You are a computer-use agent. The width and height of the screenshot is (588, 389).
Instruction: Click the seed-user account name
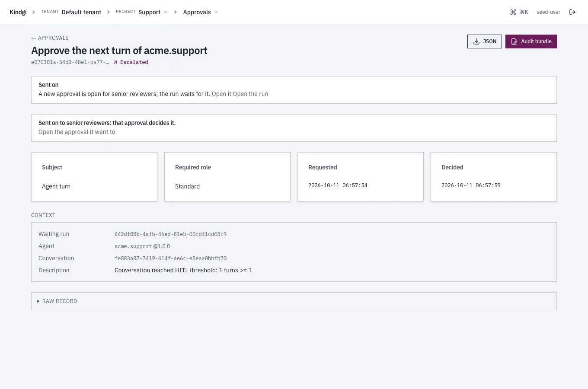(548, 12)
